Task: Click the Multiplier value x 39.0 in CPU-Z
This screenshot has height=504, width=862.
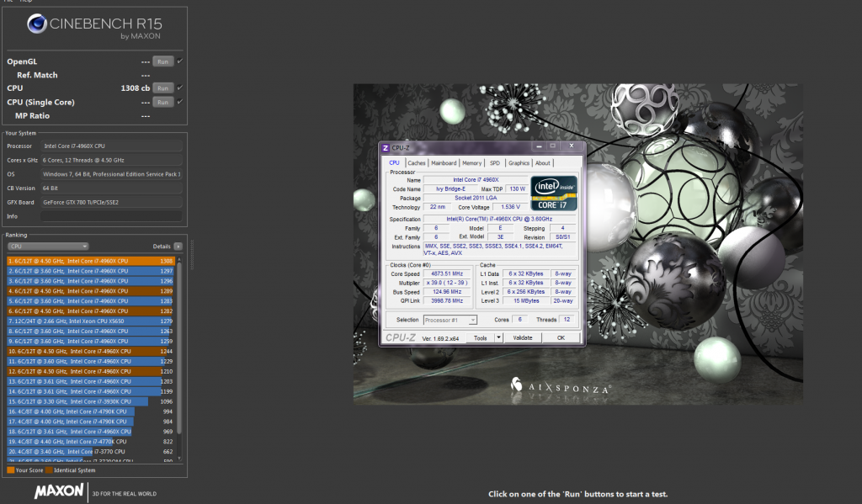Action: 447,283
